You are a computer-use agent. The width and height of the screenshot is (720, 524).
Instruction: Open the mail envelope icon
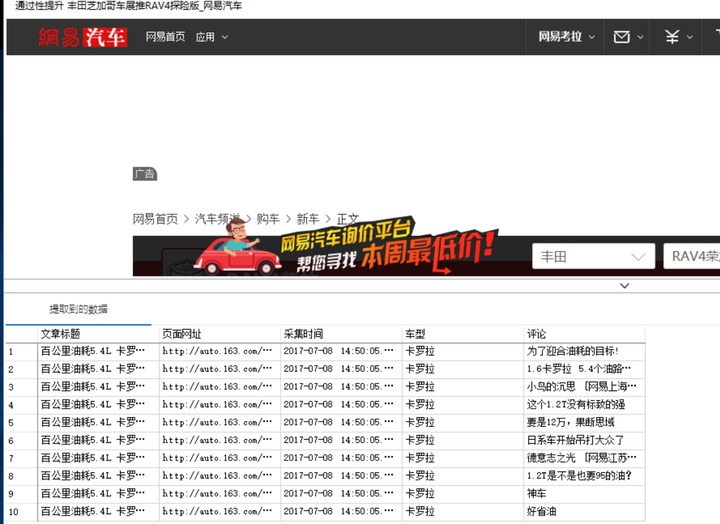click(x=621, y=37)
